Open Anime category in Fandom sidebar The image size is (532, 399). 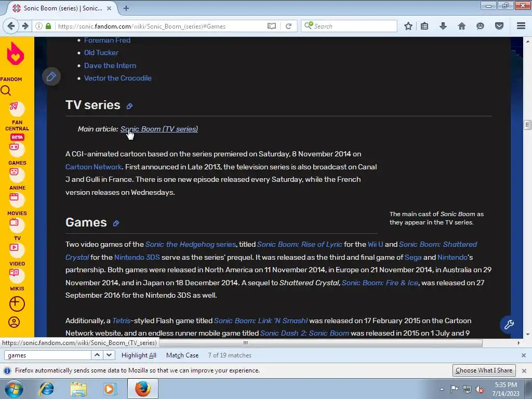pos(17,179)
